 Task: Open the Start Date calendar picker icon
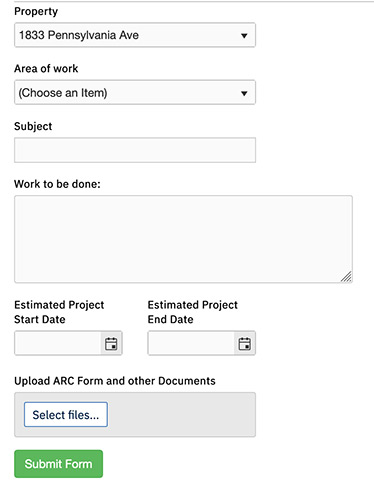tap(111, 343)
